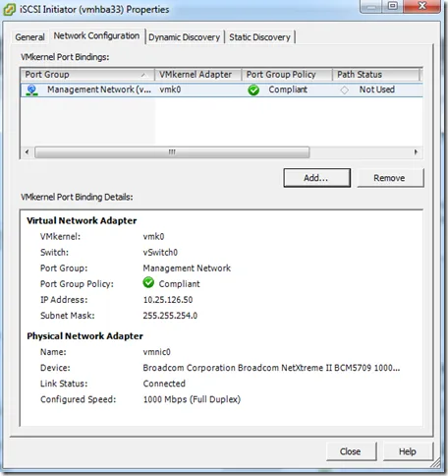The image size is (448, 476).
Task: Click the scroll right arrow of port bindings list
Action: pyautogui.click(x=416, y=152)
